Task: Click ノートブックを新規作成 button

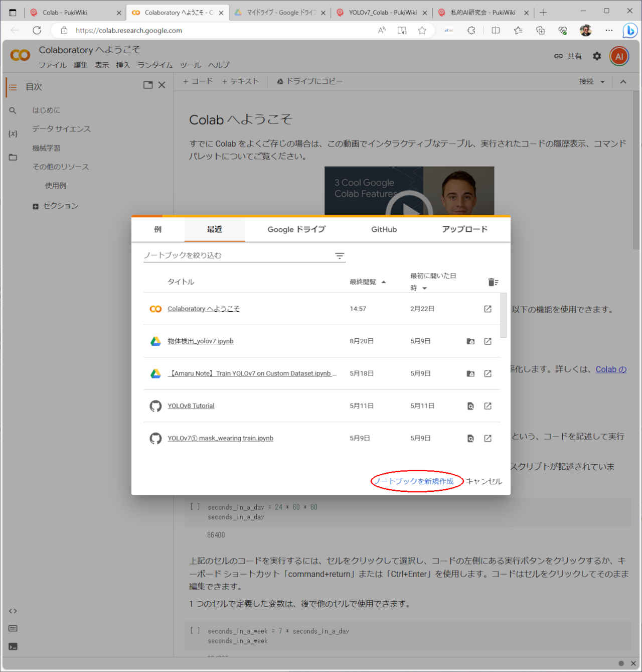Action: click(x=416, y=481)
